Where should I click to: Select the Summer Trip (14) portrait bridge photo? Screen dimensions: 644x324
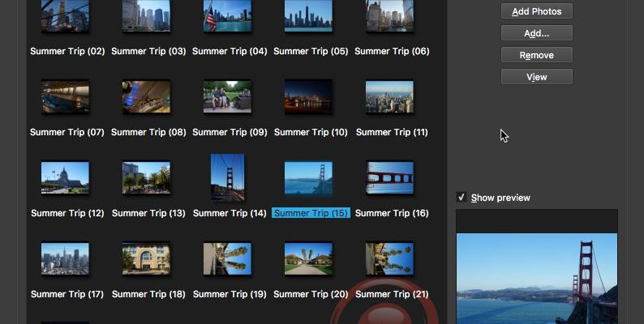point(228,177)
